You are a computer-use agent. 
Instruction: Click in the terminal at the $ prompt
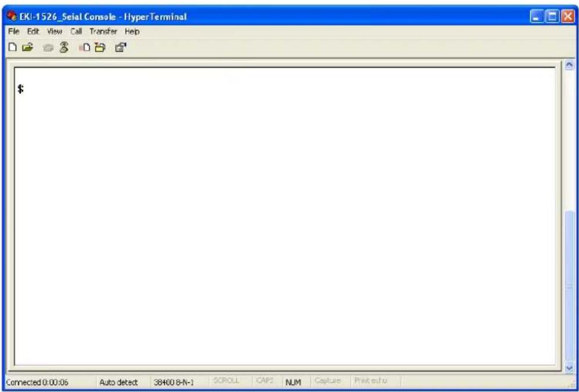(21, 89)
